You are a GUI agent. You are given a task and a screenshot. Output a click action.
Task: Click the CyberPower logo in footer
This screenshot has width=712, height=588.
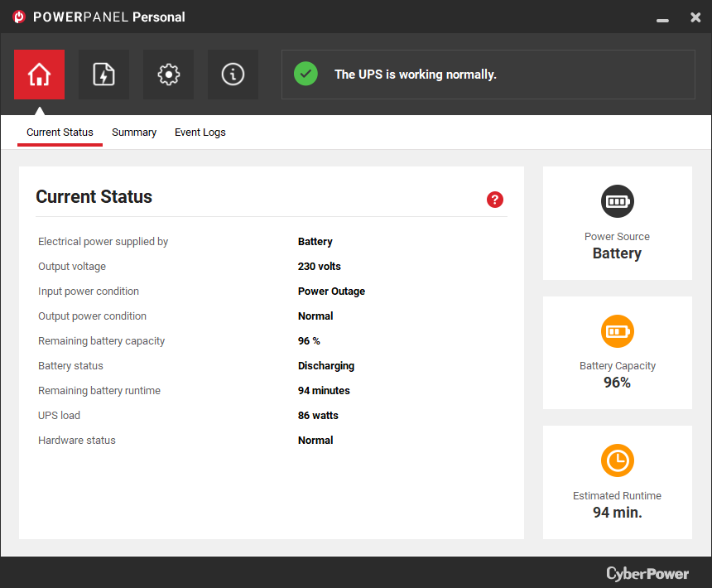click(x=647, y=573)
